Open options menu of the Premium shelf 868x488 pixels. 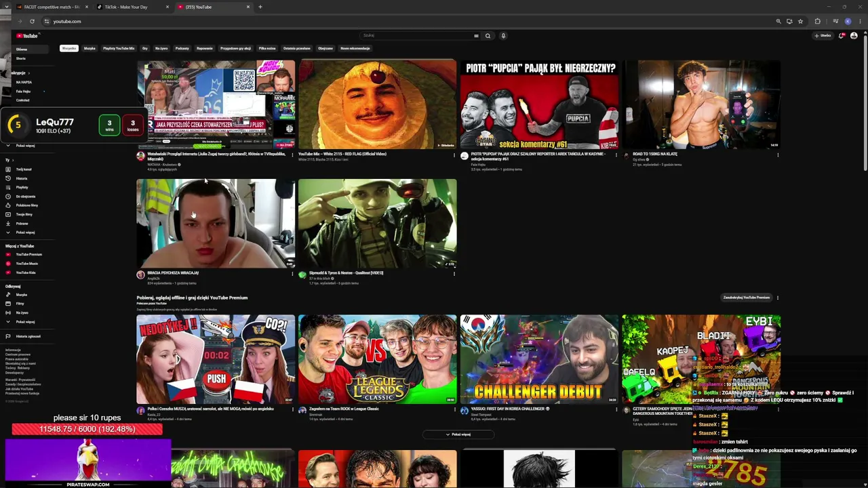(x=777, y=298)
